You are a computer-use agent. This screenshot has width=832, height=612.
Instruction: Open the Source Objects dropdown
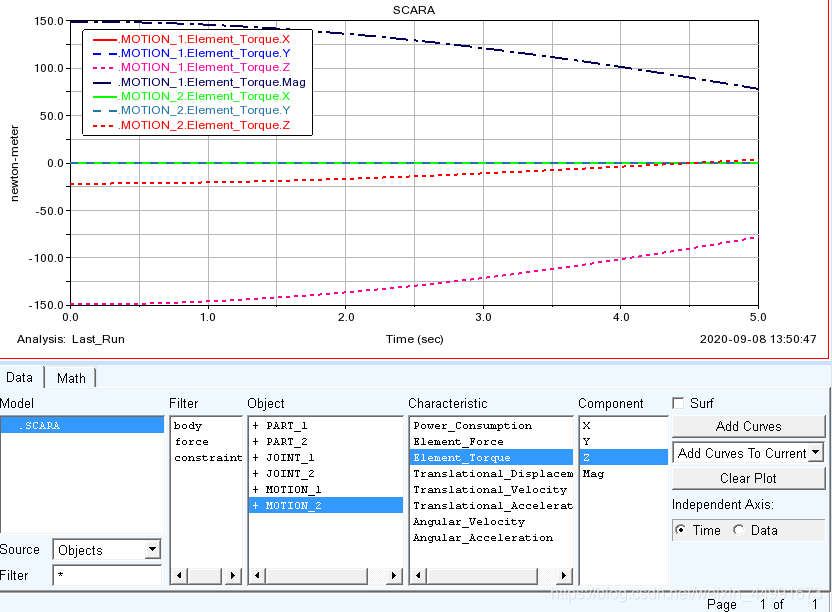click(x=151, y=549)
